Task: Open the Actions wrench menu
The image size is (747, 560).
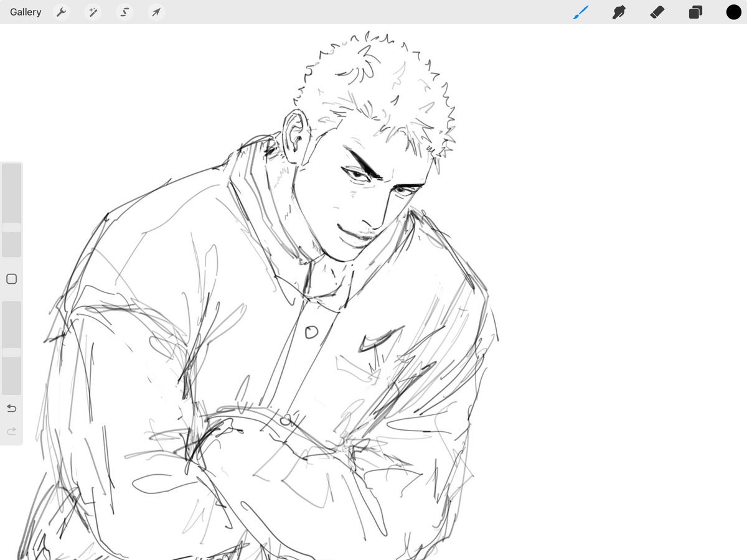Action: click(61, 12)
